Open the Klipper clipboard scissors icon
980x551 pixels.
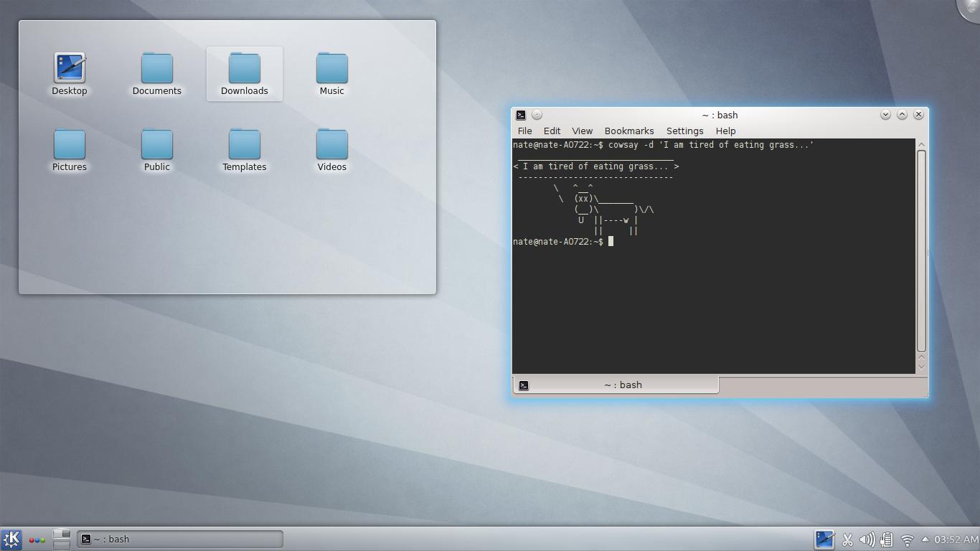847,540
